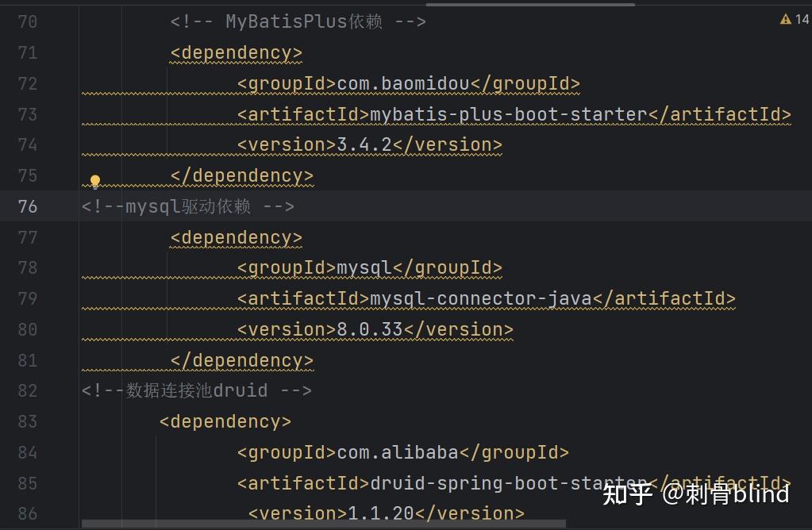Click the intention bulb icon on line 75
812x530 pixels.
[x=95, y=181]
